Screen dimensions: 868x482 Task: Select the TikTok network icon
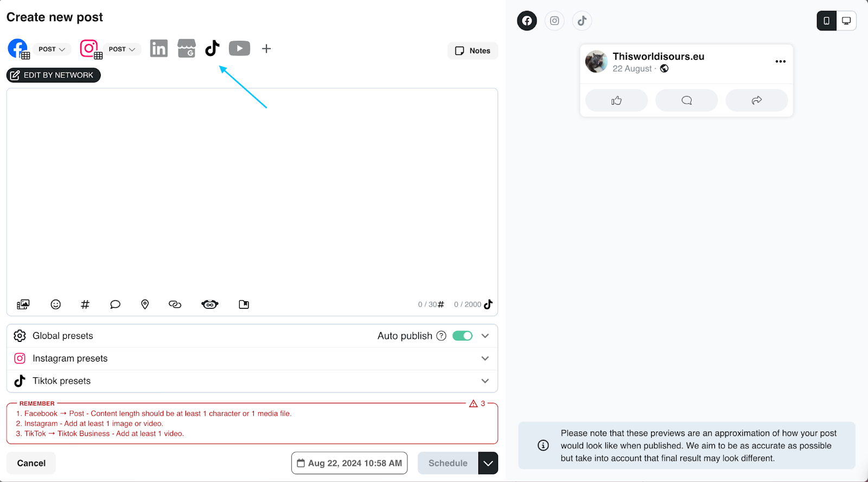coord(212,48)
